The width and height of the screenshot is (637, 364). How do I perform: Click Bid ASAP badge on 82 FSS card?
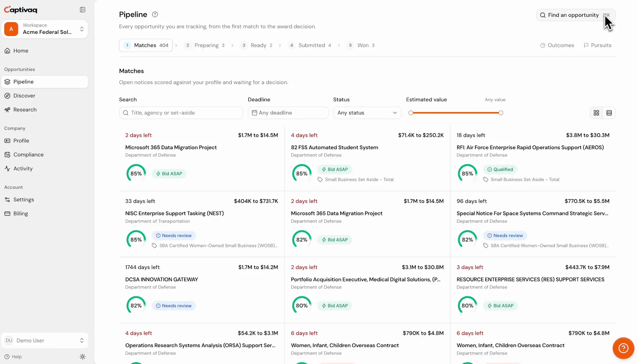click(334, 169)
